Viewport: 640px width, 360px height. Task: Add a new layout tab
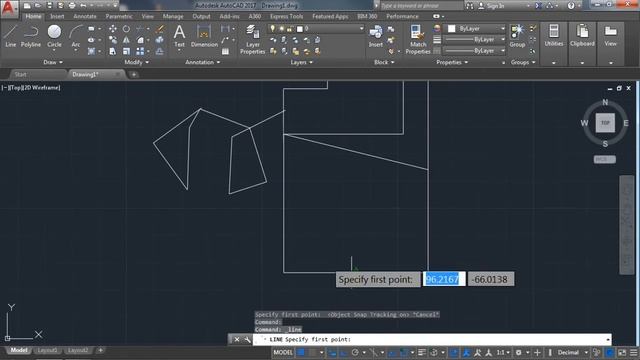[x=100, y=350]
